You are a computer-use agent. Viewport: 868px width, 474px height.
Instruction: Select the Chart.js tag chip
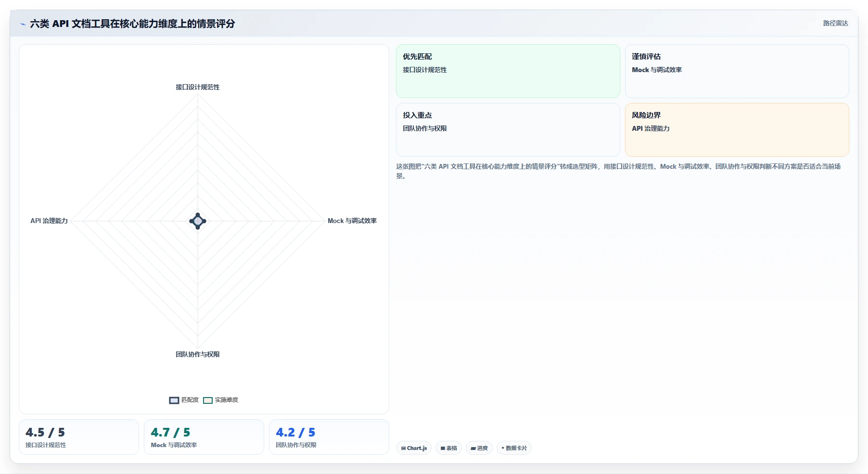point(414,448)
